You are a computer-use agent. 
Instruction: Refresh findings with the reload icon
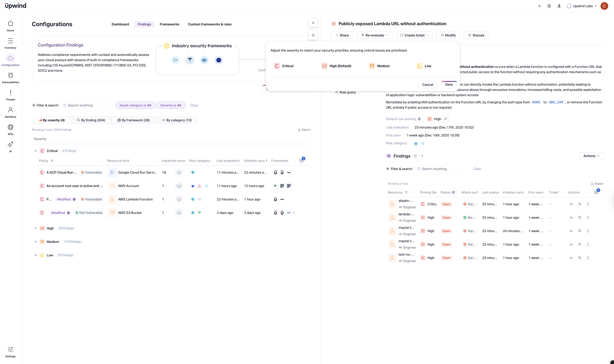click(415, 156)
